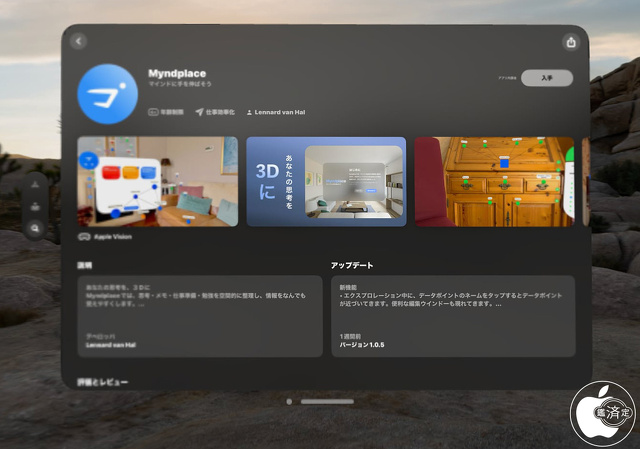Click the Myndplace blue app icon
This screenshot has width=640, height=449.
(107, 94)
